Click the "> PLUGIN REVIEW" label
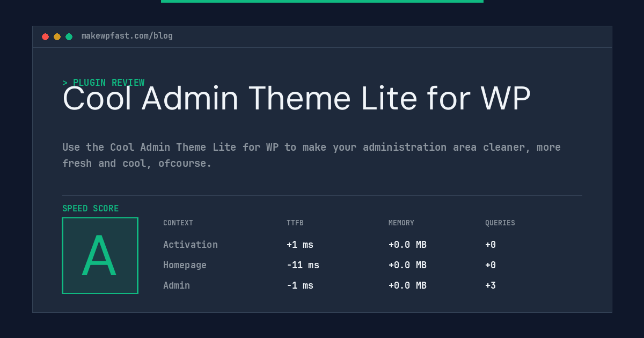This screenshot has width=644, height=338. pyautogui.click(x=104, y=83)
